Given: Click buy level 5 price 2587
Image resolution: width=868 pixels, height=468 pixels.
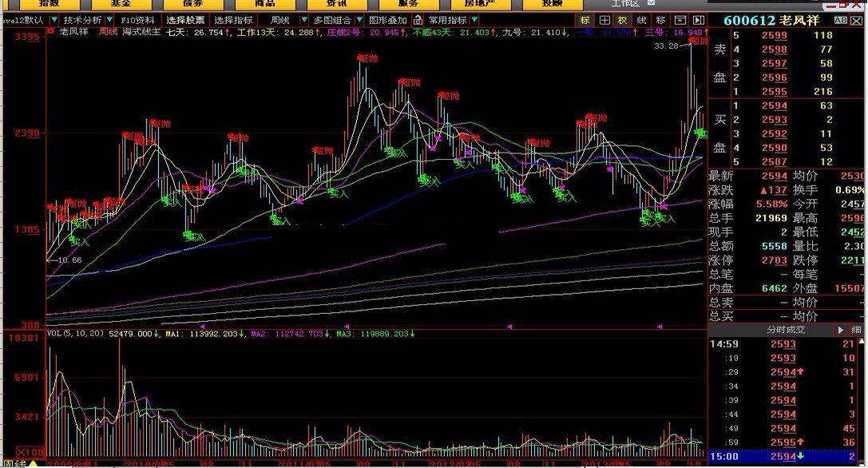Looking at the screenshot, I should tap(774, 161).
